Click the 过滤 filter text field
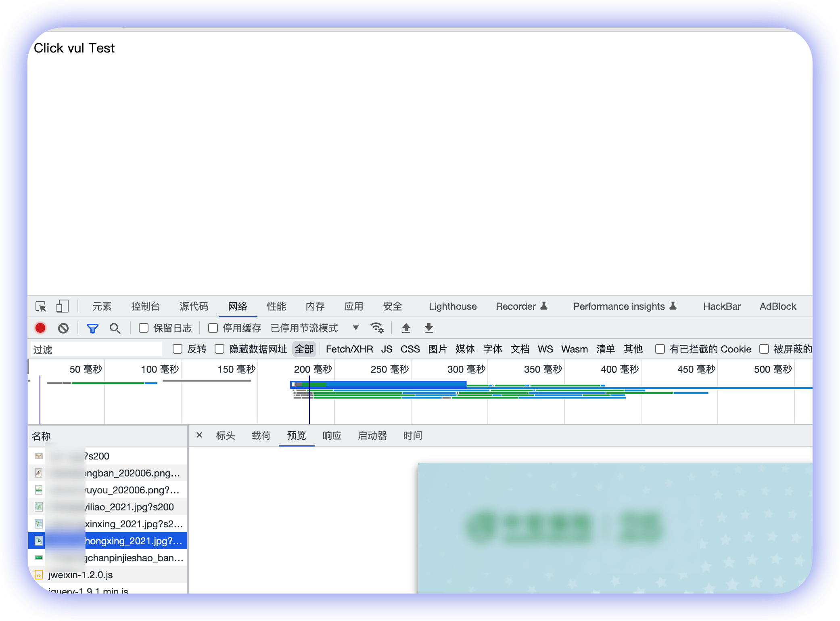The image size is (840, 621). click(97, 349)
